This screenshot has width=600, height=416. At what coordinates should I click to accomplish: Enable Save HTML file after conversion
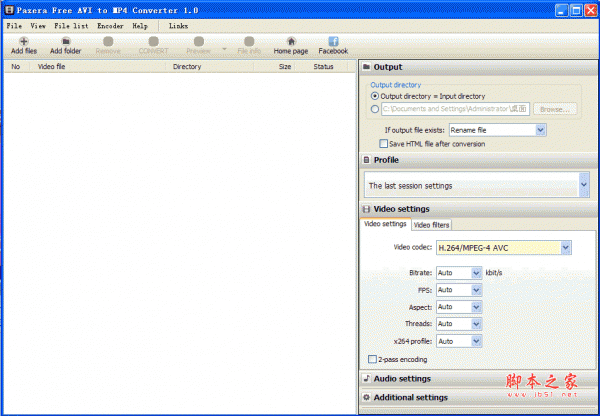pyautogui.click(x=383, y=144)
